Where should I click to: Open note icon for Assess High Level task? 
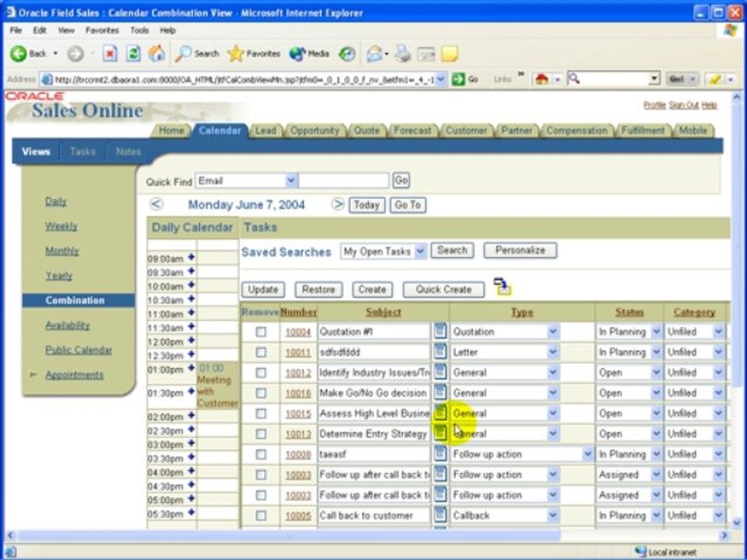click(440, 412)
